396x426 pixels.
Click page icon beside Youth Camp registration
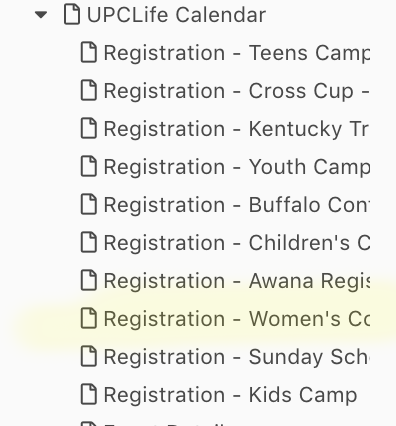[89, 167]
